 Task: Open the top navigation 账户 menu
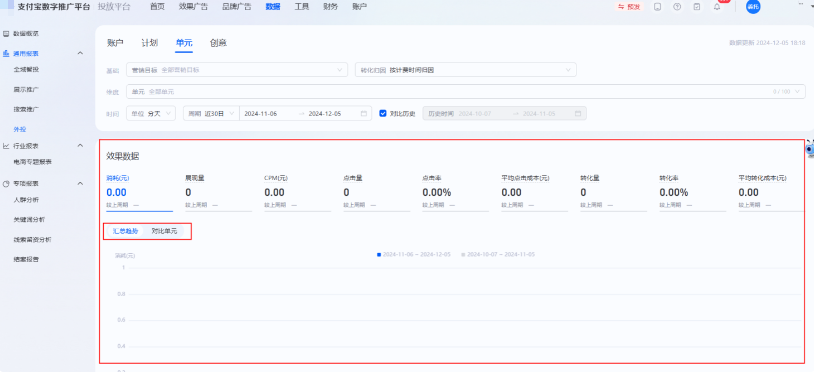(x=359, y=7)
